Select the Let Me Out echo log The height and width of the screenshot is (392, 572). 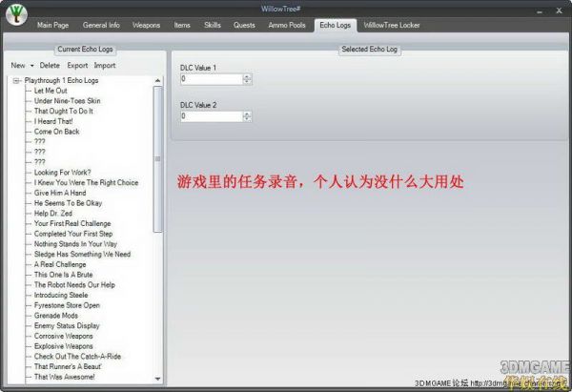pos(51,91)
